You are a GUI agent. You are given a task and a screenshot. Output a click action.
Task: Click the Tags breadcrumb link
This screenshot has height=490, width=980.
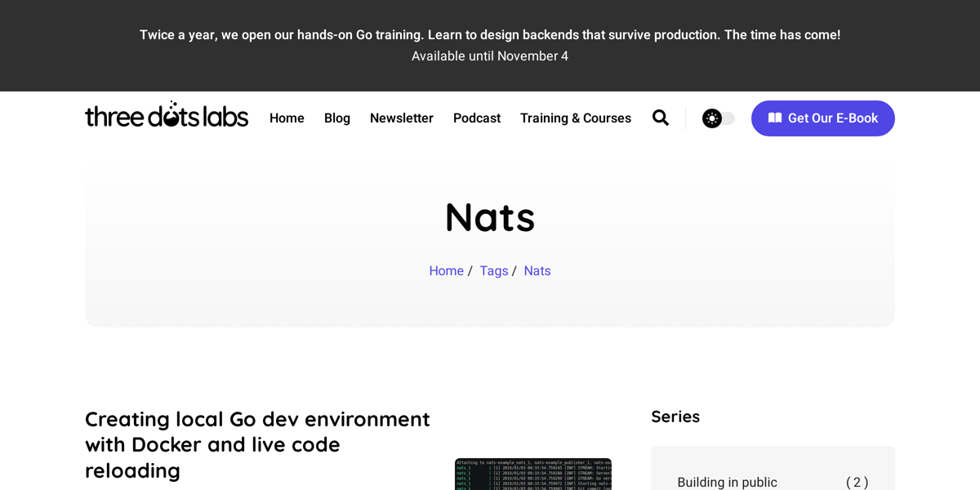click(x=493, y=270)
